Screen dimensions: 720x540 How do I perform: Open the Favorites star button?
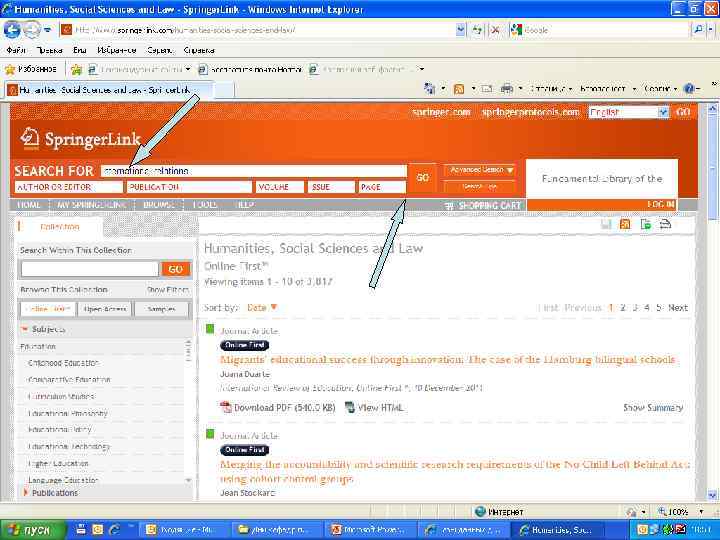pyautogui.click(x=30, y=69)
